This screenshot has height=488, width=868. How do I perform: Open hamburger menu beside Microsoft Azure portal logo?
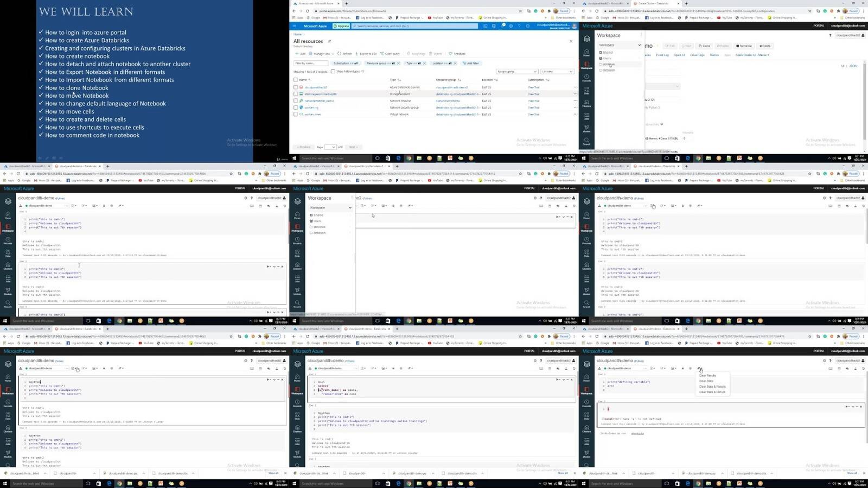295,26
